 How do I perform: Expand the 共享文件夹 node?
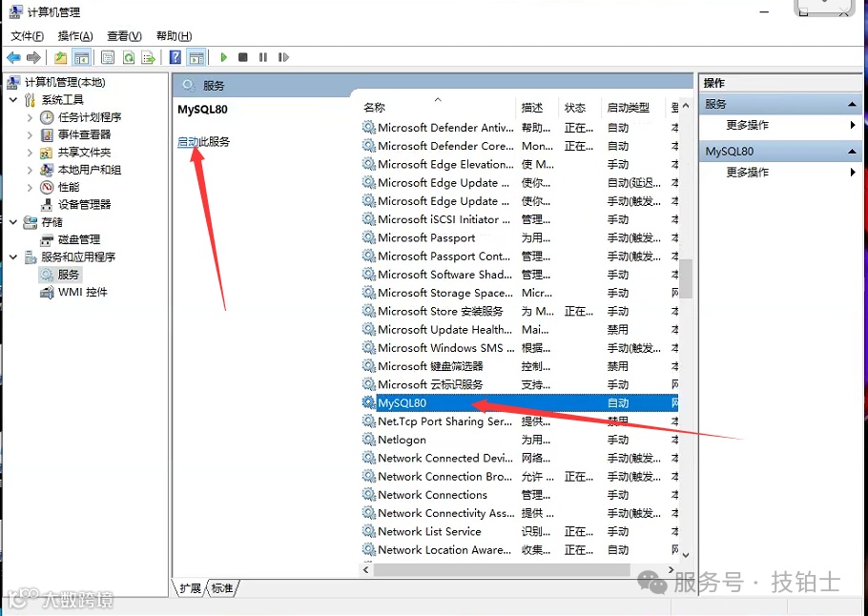pos(30,153)
